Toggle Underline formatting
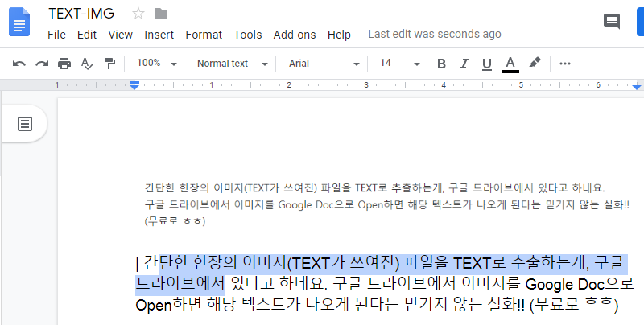Screen dimensions: 644x325 pos(487,64)
